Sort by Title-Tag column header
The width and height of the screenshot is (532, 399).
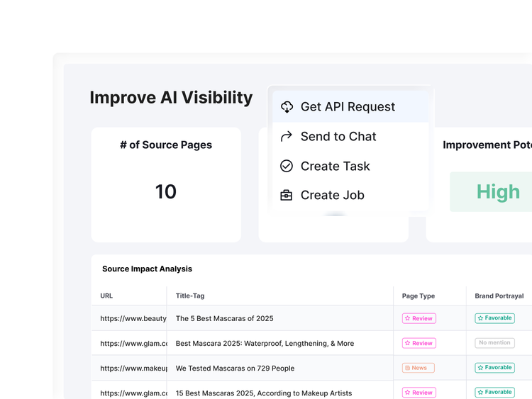pyautogui.click(x=190, y=296)
